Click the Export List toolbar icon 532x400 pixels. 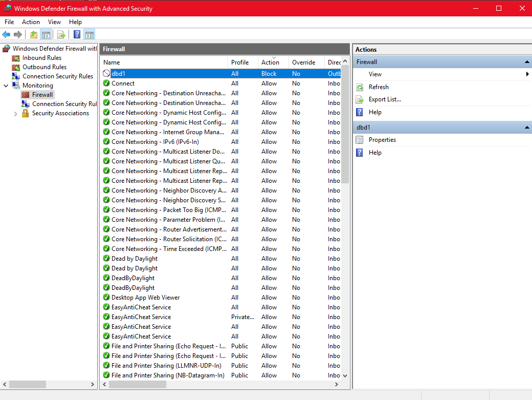click(x=61, y=34)
